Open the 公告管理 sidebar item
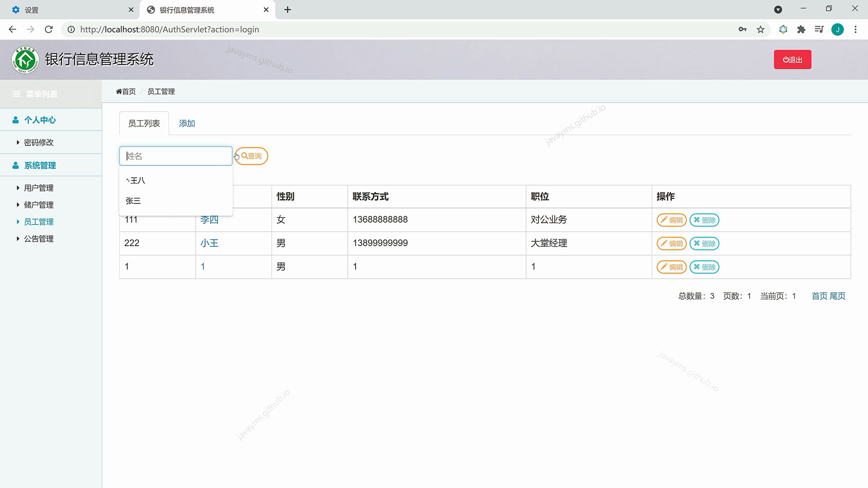Screen dimensions: 868x488 pyautogui.click(x=38, y=239)
